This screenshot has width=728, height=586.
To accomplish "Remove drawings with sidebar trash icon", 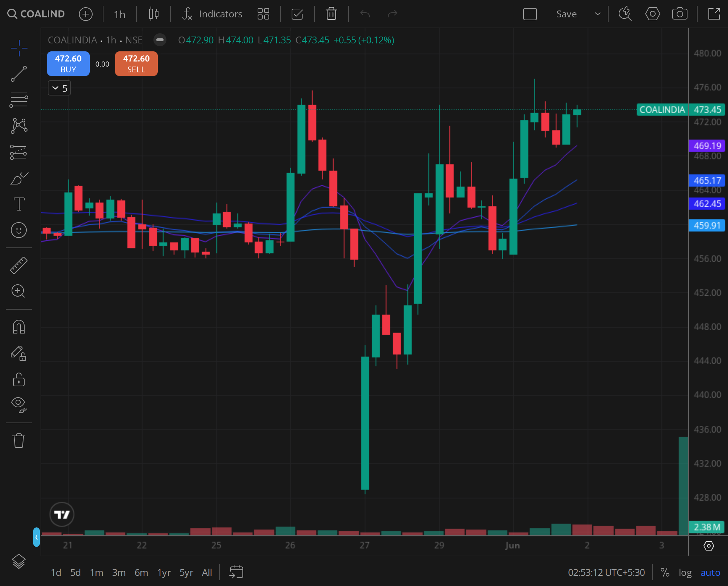I will click(x=19, y=440).
